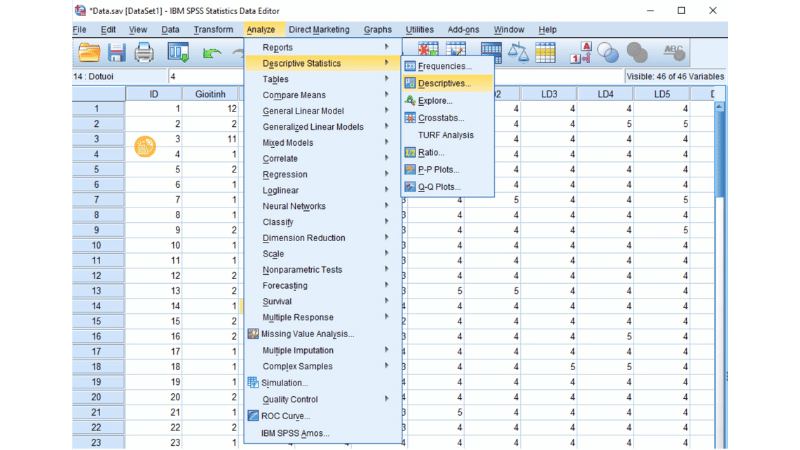Open the Explore... analysis option
The image size is (800, 450).
pos(435,101)
